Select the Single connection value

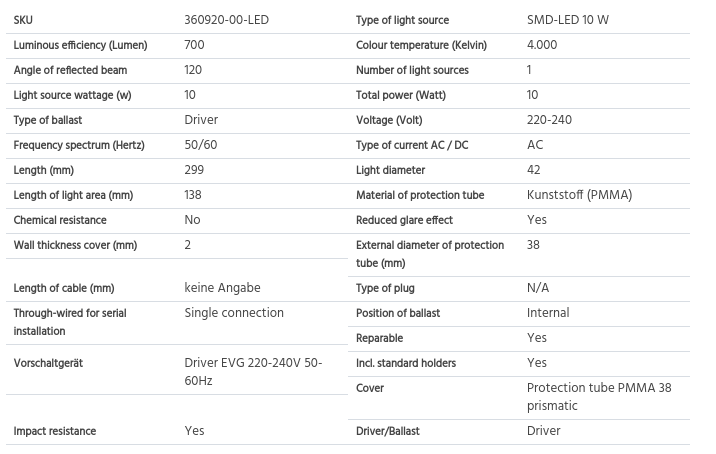click(x=234, y=313)
